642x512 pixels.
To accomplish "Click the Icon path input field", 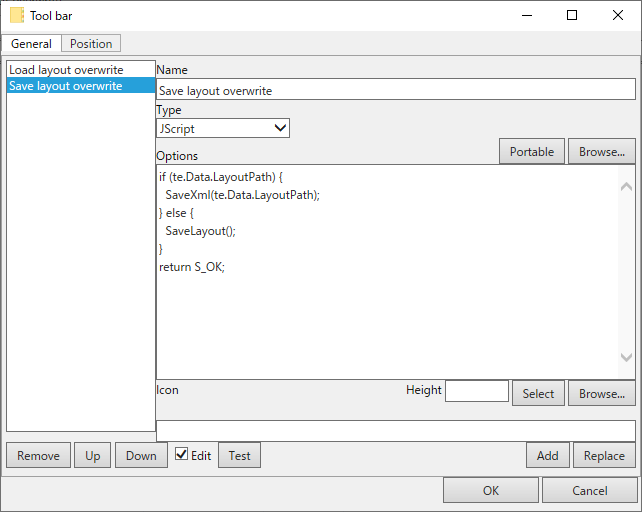I will click(x=396, y=430).
